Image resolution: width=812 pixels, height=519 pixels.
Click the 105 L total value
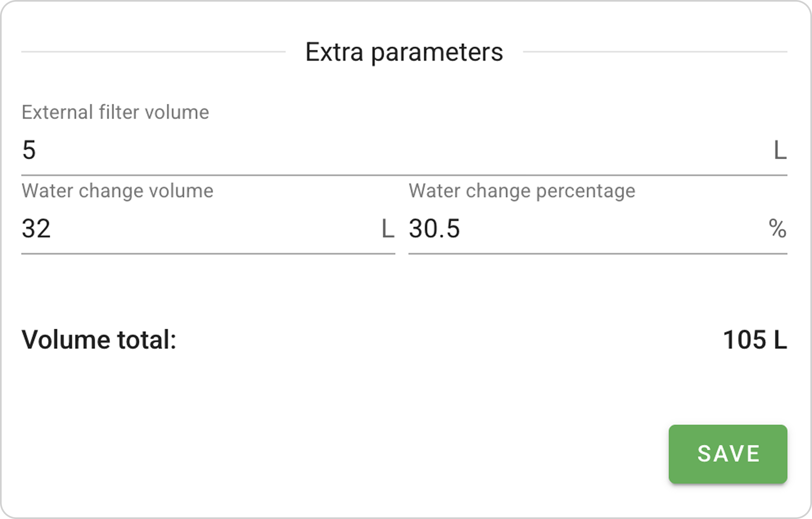pyautogui.click(x=754, y=340)
